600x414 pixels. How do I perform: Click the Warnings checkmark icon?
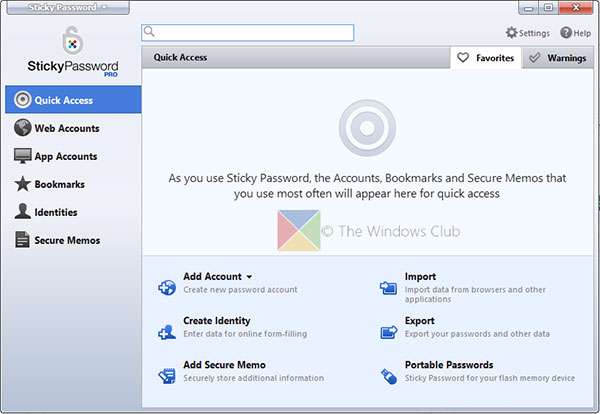[534, 58]
